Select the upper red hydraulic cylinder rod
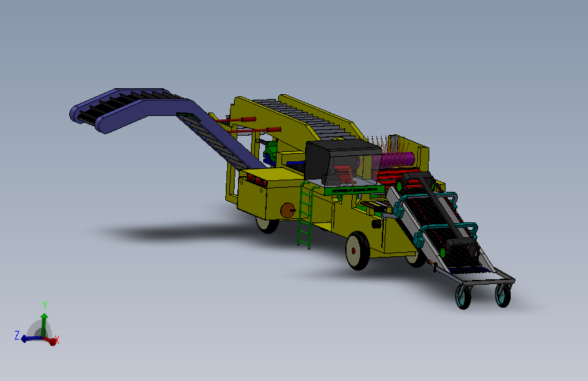The image size is (588, 381). coord(236,120)
